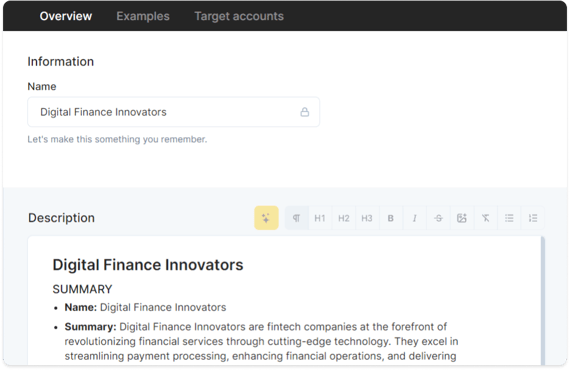Apply Heading 3 with H3 button

coord(367,218)
